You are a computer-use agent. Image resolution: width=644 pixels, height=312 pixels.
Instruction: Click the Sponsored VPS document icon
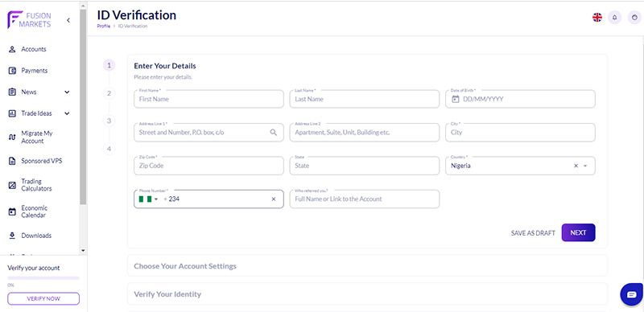pyautogui.click(x=12, y=161)
